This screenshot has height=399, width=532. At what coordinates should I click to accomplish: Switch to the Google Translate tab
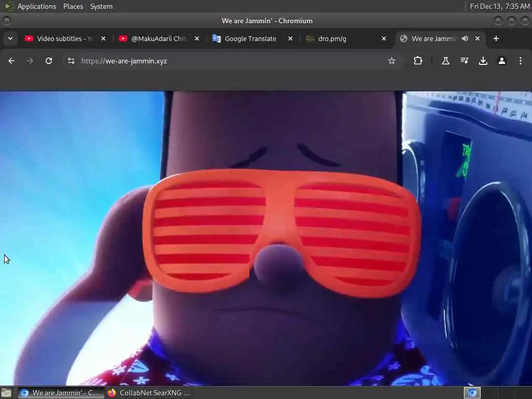click(x=250, y=38)
